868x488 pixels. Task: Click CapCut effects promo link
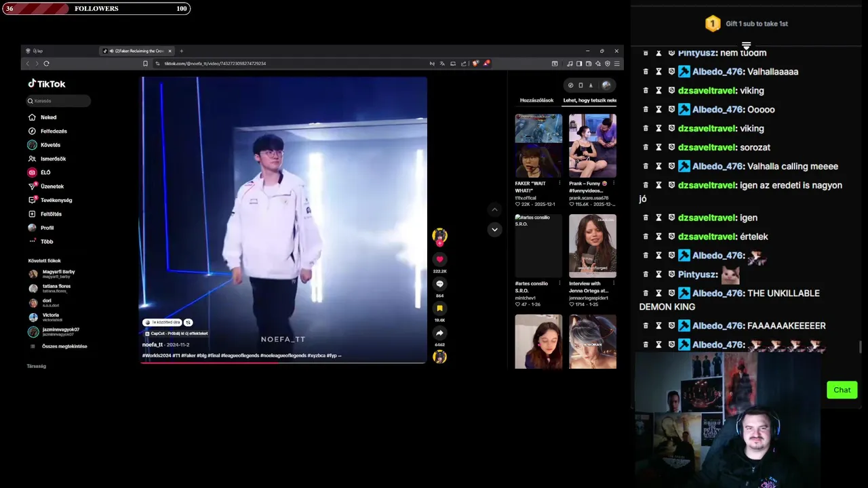[176, 333]
